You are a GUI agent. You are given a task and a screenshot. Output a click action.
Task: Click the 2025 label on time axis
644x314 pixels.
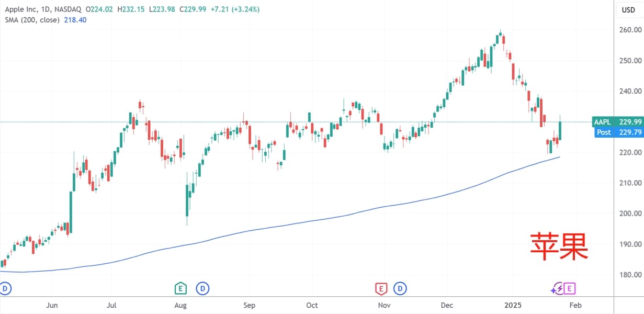[512, 305]
